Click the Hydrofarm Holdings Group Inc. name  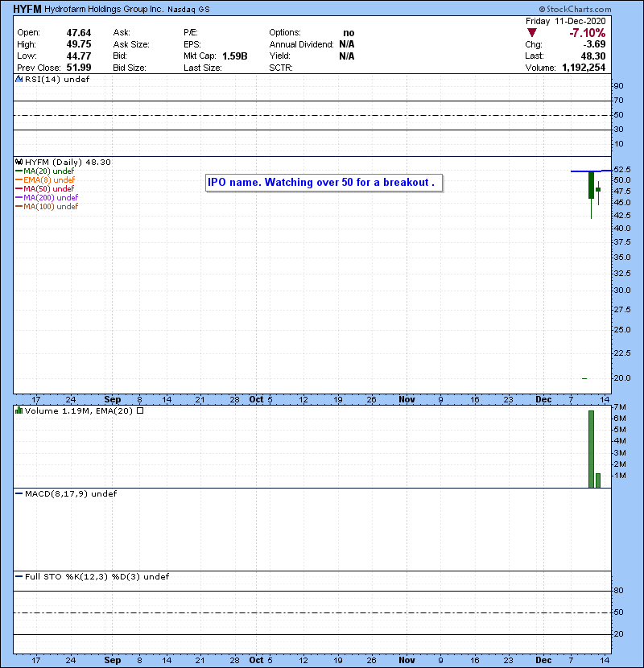(104, 9)
